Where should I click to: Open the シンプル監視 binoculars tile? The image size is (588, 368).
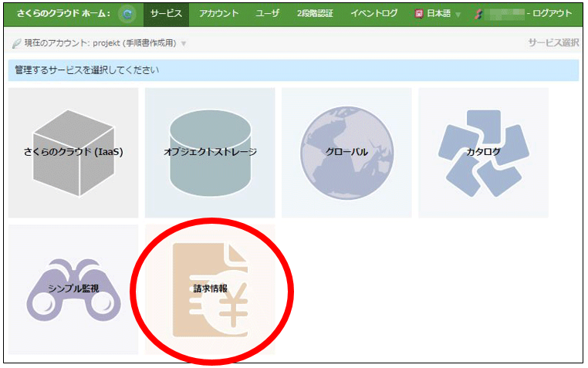click(x=73, y=289)
